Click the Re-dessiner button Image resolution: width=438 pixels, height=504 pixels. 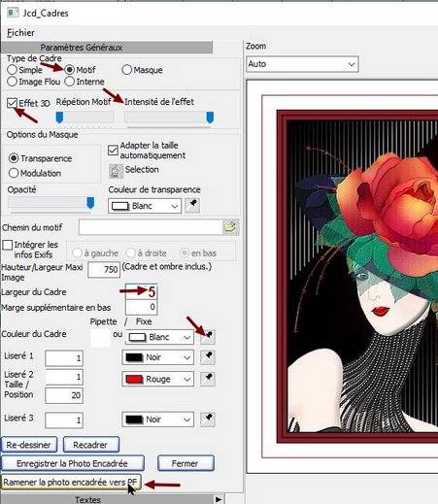point(29,445)
